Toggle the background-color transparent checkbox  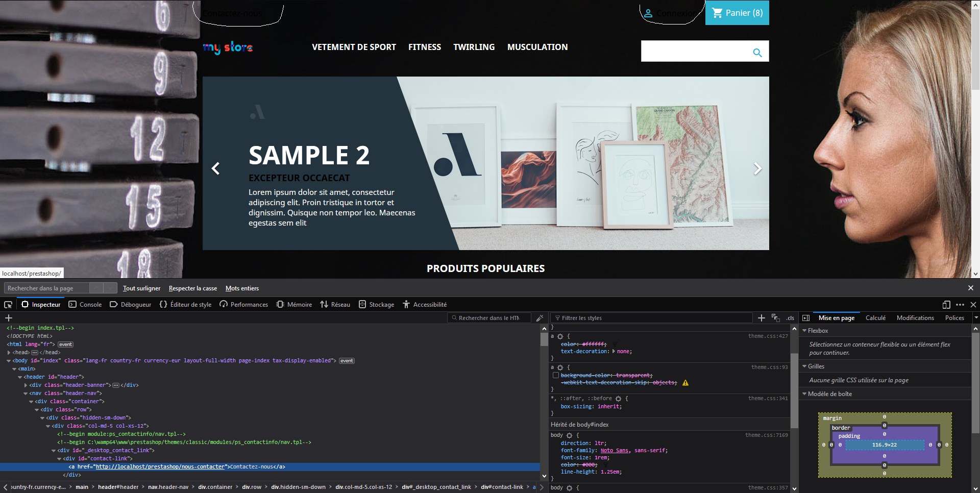[556, 375]
